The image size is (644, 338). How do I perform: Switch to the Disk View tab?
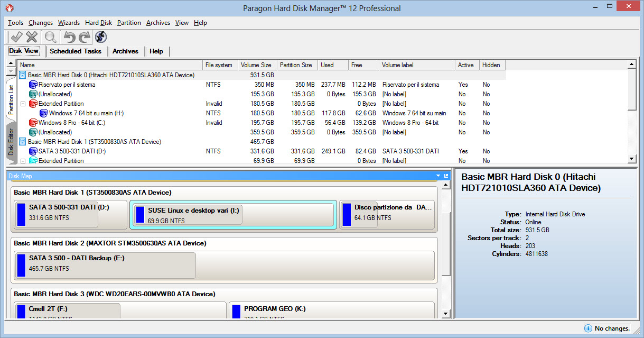[24, 51]
